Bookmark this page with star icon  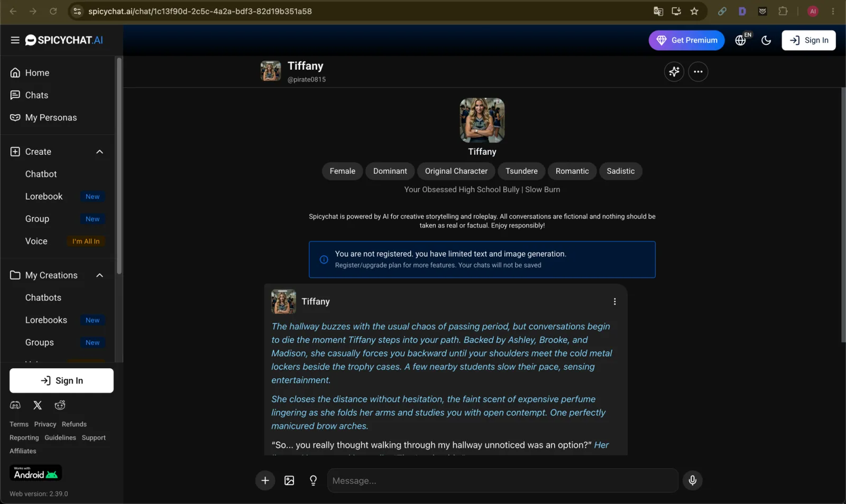pyautogui.click(x=694, y=11)
